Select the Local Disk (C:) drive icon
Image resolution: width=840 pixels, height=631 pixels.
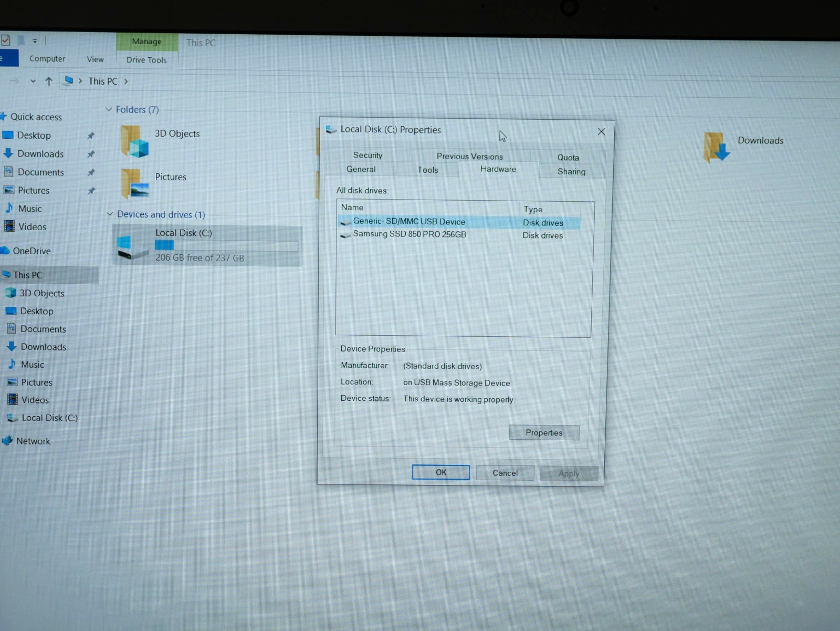[x=133, y=247]
